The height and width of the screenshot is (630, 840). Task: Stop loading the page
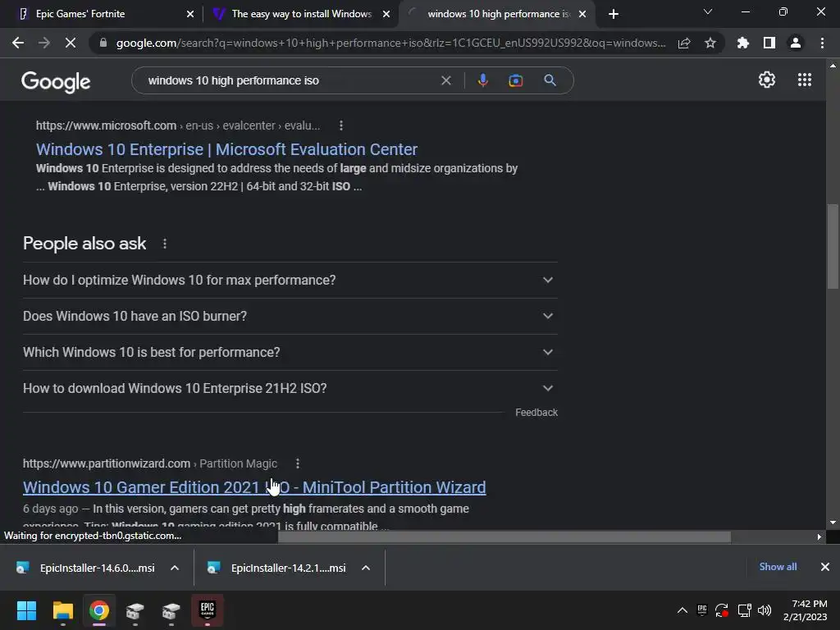tap(71, 43)
